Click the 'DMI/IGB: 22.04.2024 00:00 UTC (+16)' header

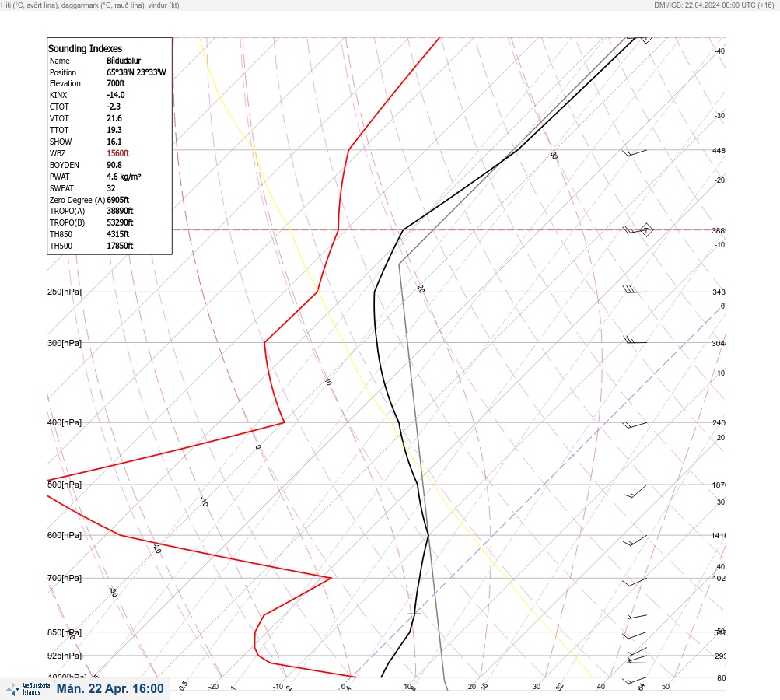[715, 5]
